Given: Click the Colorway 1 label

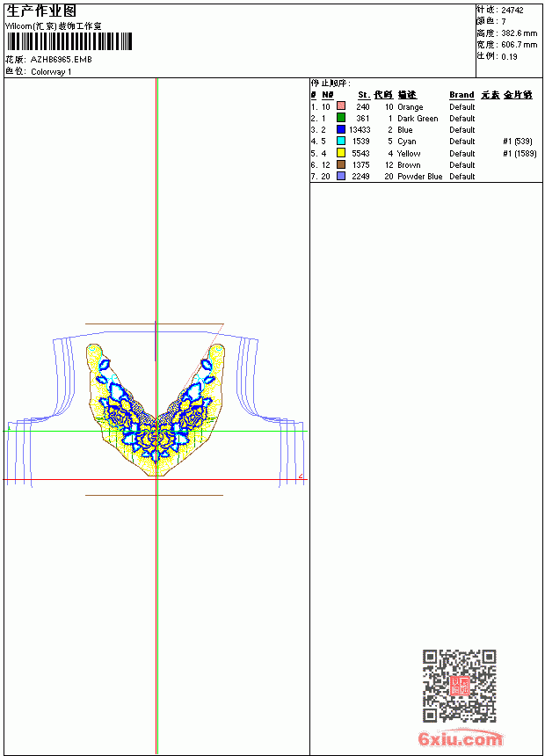Looking at the screenshot, I should [x=51, y=72].
